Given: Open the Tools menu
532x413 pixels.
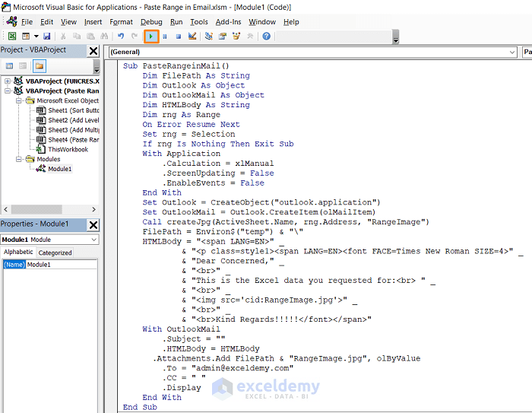Looking at the screenshot, I should 199,22.
